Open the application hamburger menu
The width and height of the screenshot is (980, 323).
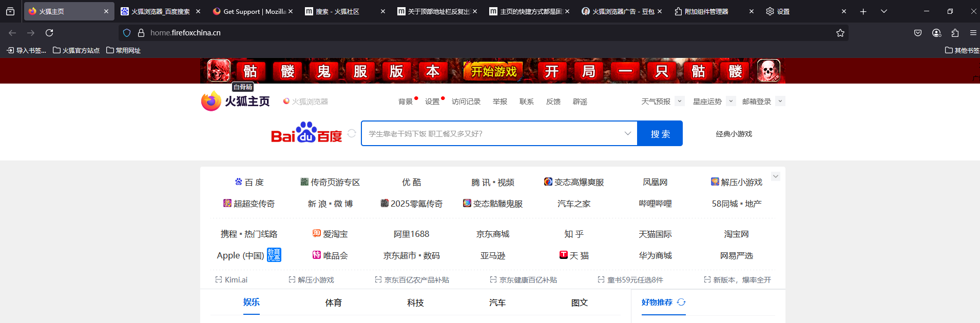[973, 33]
